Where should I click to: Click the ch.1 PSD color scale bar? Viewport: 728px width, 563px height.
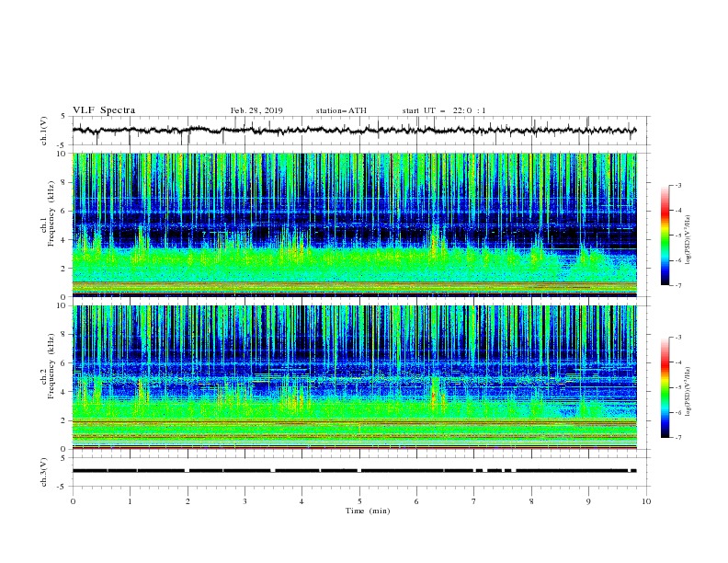tap(665, 235)
